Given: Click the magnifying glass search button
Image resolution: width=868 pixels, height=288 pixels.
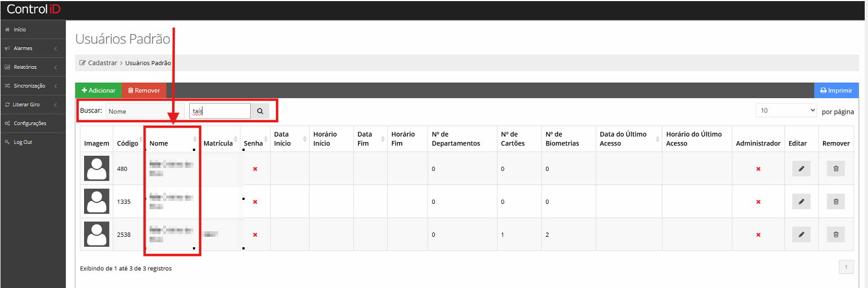Looking at the screenshot, I should tap(260, 111).
